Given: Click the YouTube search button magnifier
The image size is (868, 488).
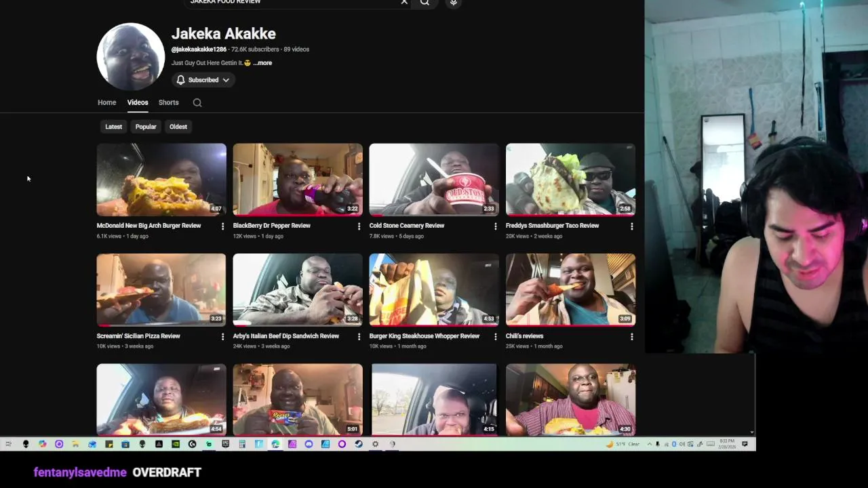Looking at the screenshot, I should pos(425,2).
